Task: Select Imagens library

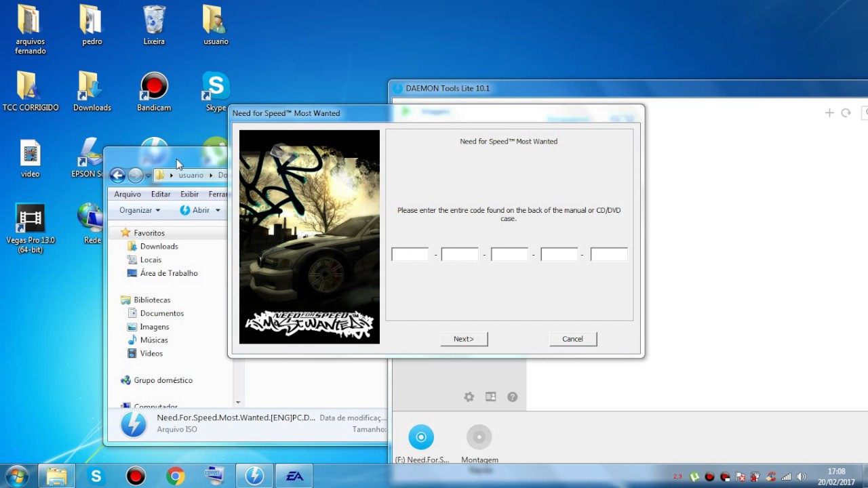Action: pyautogui.click(x=148, y=327)
